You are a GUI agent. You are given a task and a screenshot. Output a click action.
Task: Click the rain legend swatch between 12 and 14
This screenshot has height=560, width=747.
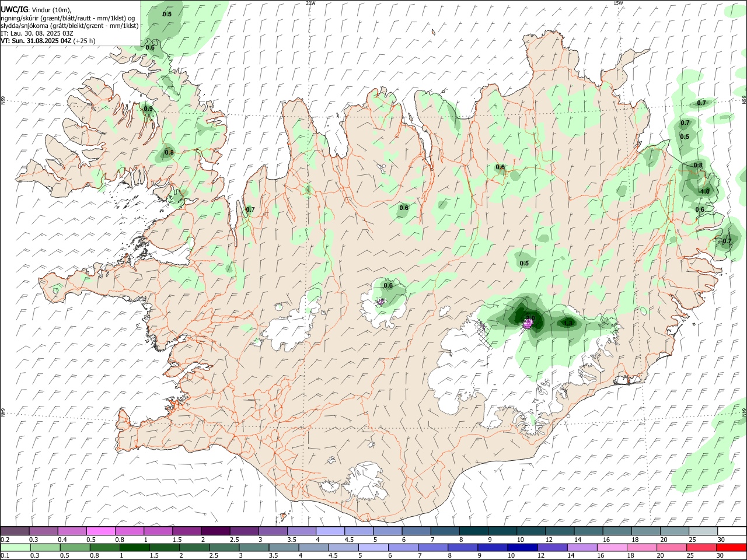coord(552,547)
